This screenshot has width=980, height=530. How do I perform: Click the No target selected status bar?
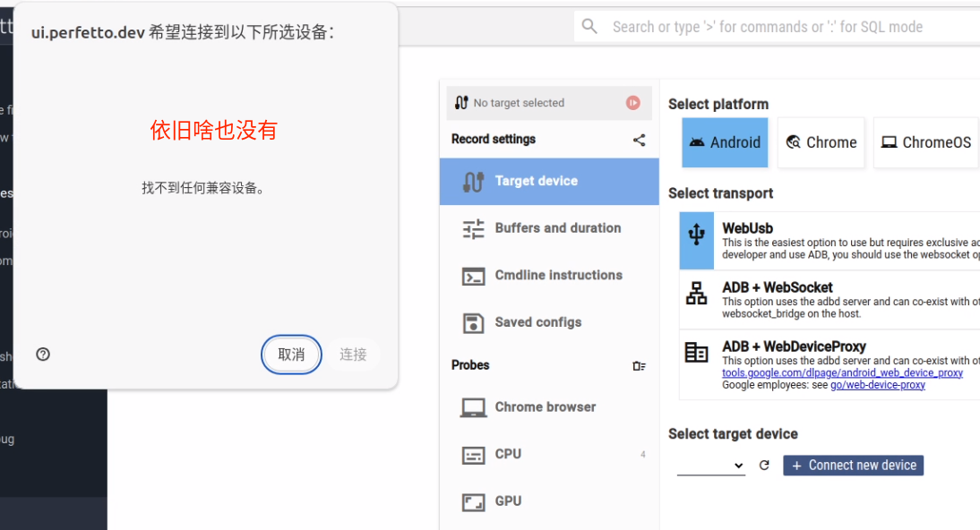[549, 103]
